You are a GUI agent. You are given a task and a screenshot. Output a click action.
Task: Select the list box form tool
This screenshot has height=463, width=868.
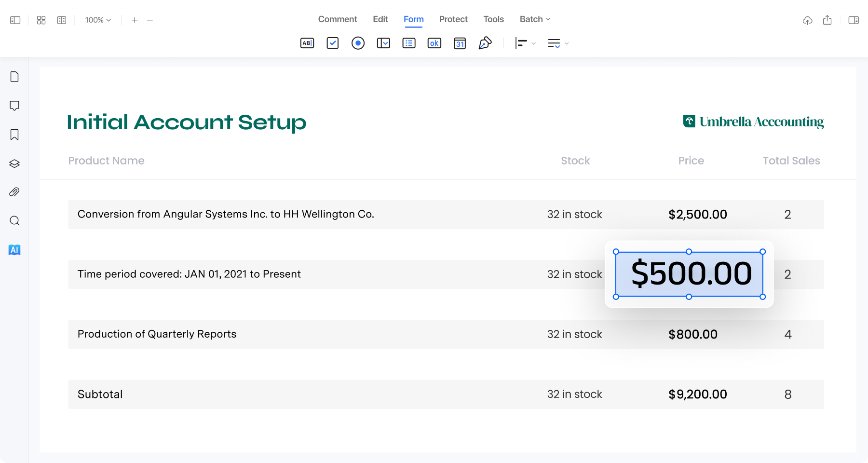coord(409,43)
